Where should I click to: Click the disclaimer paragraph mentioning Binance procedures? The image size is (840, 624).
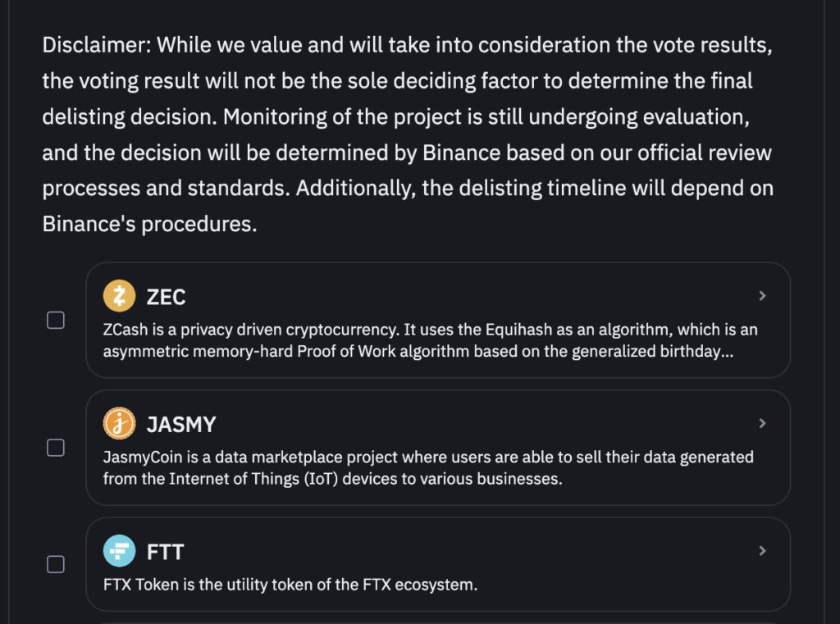(x=406, y=133)
